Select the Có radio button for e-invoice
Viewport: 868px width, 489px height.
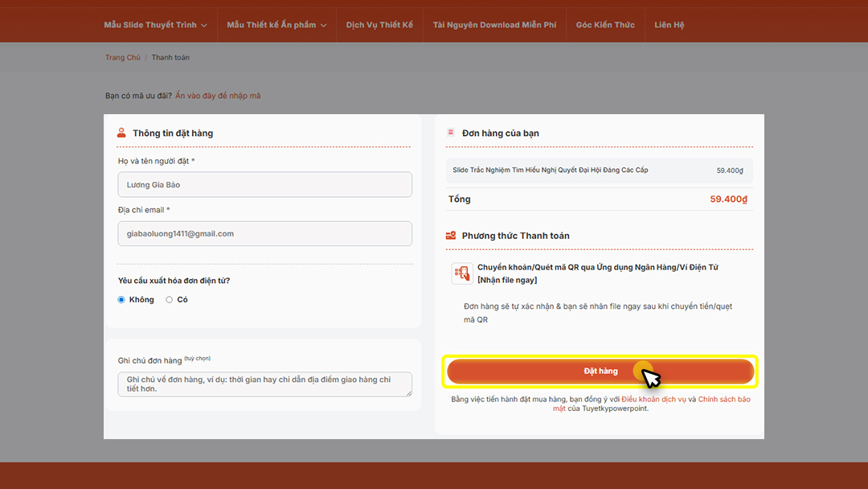(169, 299)
